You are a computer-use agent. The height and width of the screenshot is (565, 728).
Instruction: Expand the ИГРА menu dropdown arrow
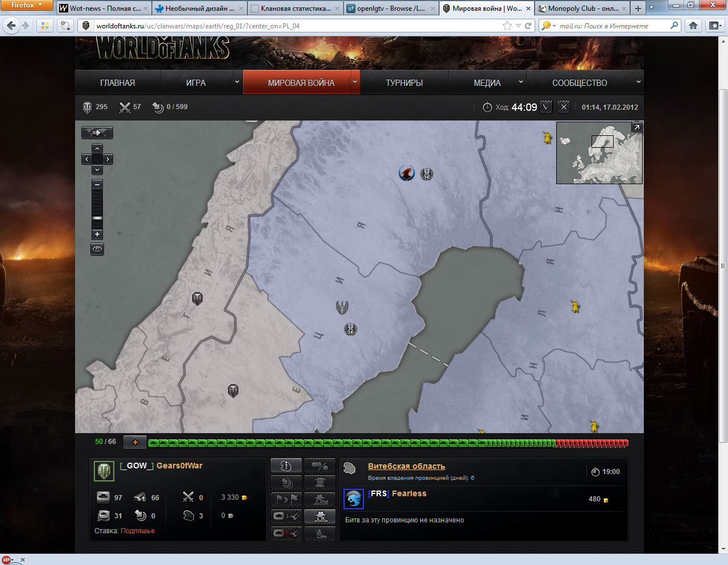[x=237, y=82]
